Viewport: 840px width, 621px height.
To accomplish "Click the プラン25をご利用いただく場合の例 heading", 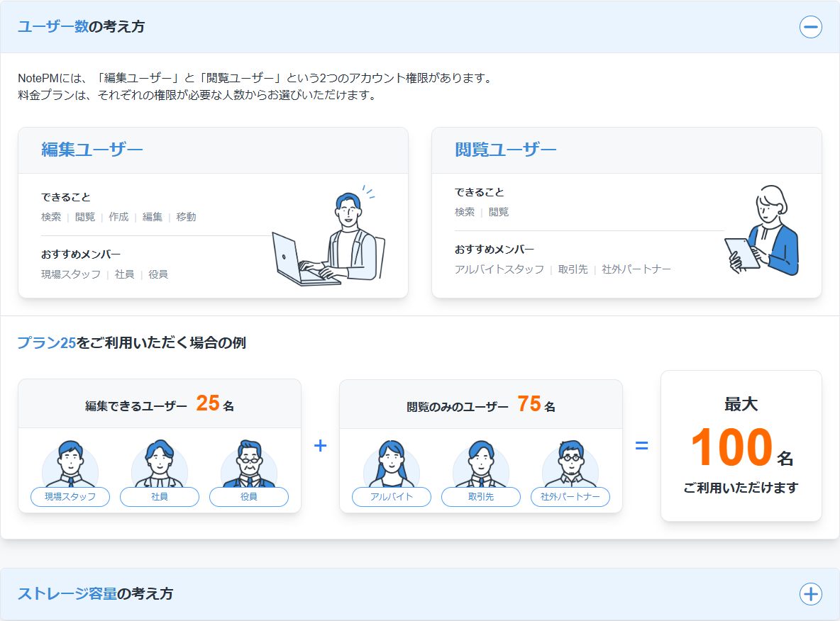I will tap(132, 342).
